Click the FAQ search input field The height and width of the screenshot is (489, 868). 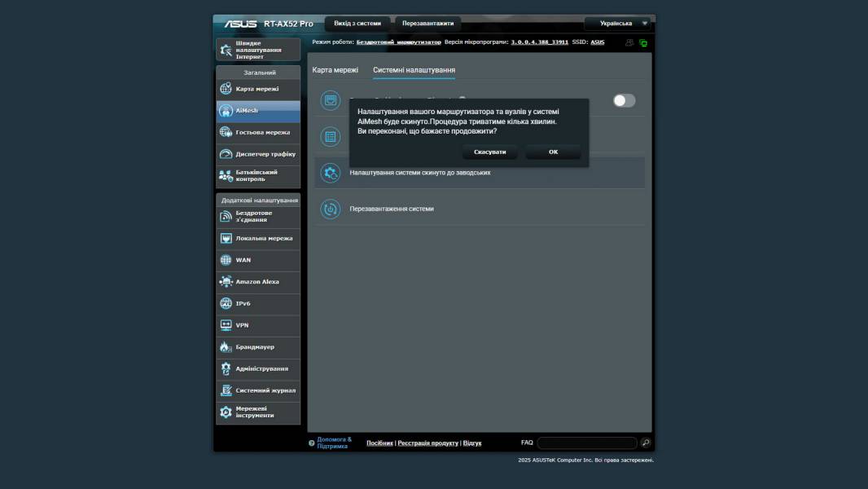[x=586, y=443]
